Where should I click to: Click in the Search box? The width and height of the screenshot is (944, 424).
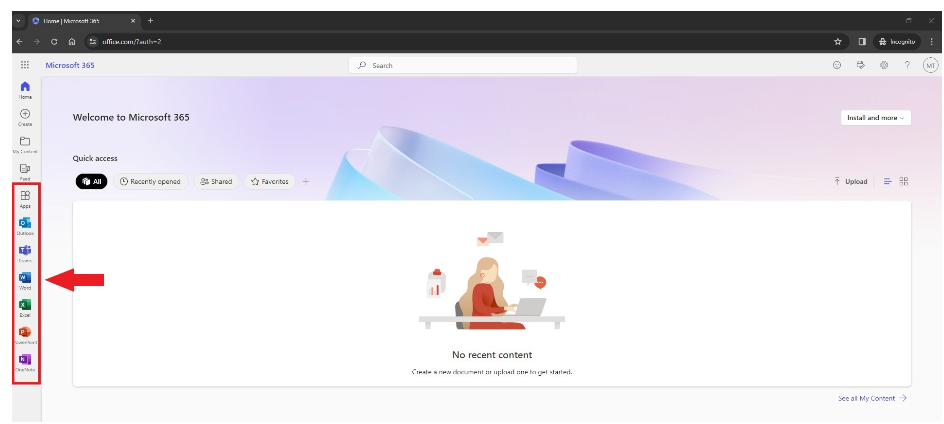point(462,65)
